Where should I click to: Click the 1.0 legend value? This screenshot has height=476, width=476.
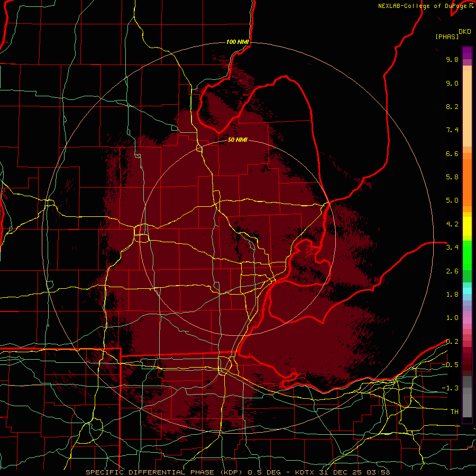[x=452, y=318]
